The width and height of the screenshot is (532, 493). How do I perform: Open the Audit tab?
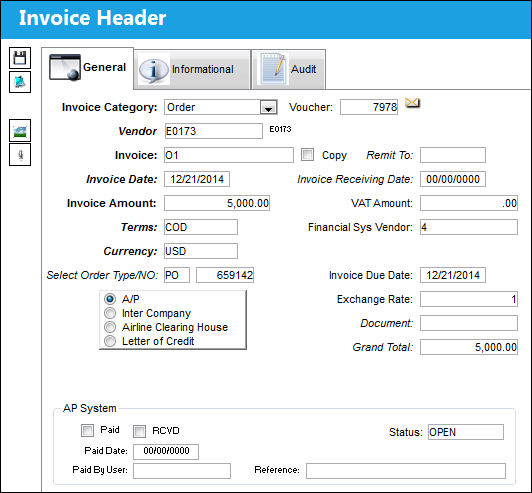click(289, 70)
